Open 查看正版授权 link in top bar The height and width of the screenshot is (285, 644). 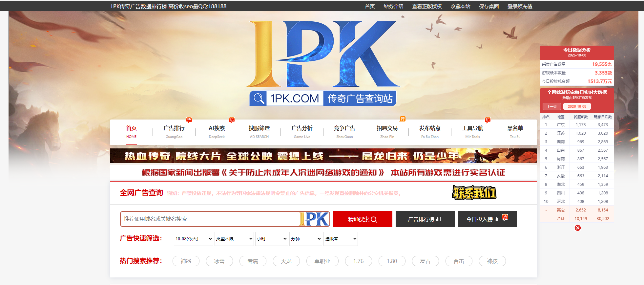click(427, 6)
